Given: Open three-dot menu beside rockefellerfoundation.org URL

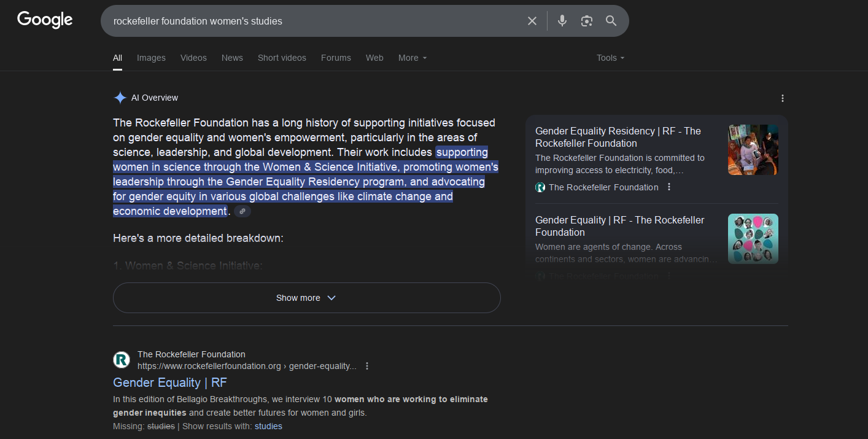Looking at the screenshot, I should 367,366.
